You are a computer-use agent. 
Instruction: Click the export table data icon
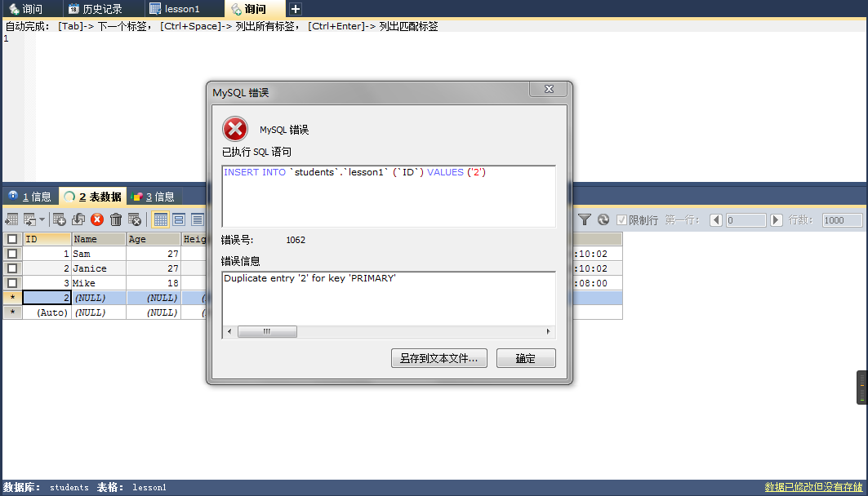(x=11, y=219)
